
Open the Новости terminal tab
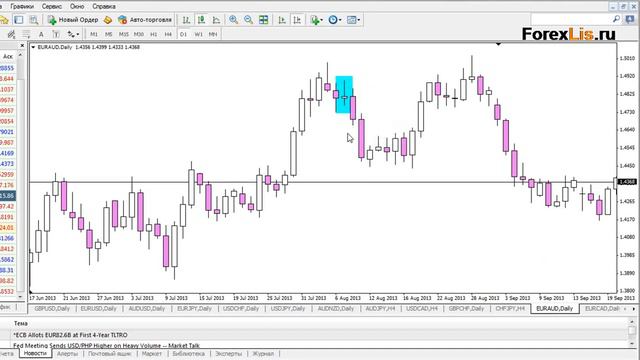35,353
